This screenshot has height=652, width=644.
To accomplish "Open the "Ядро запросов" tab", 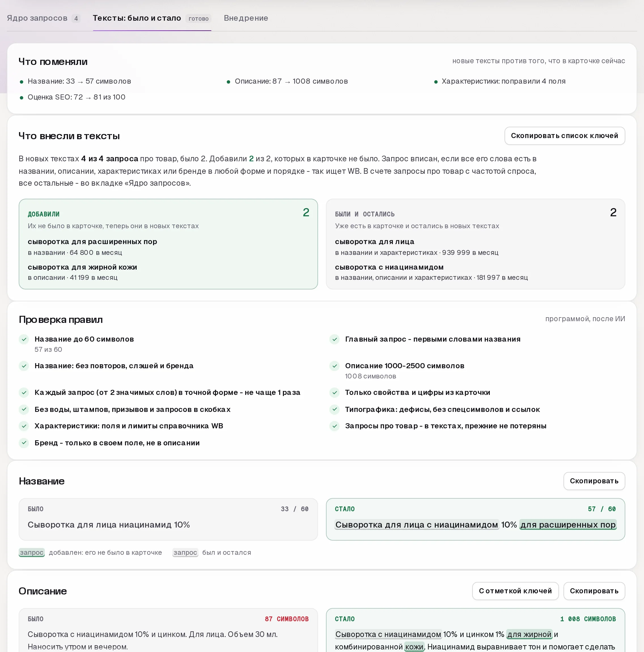I will click(x=43, y=18).
